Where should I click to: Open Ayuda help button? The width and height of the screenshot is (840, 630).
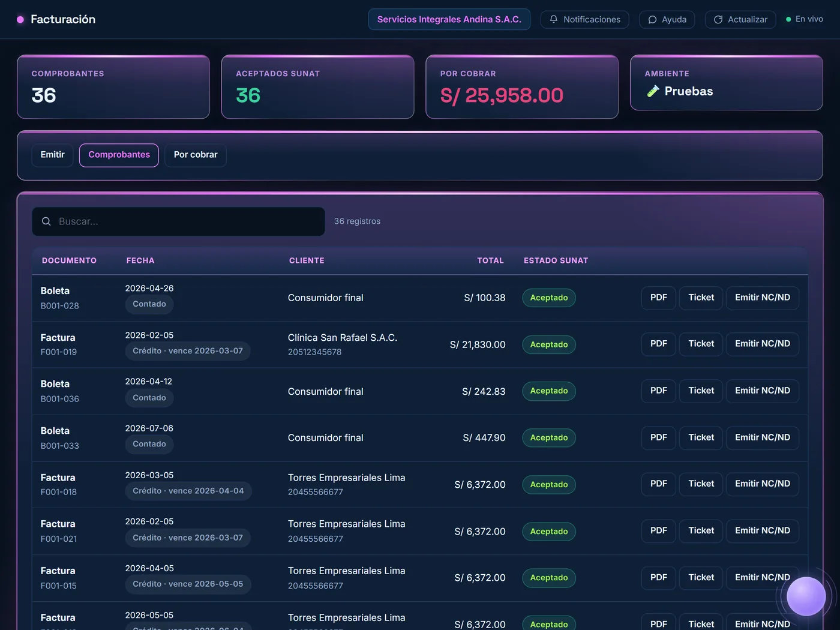click(x=667, y=19)
